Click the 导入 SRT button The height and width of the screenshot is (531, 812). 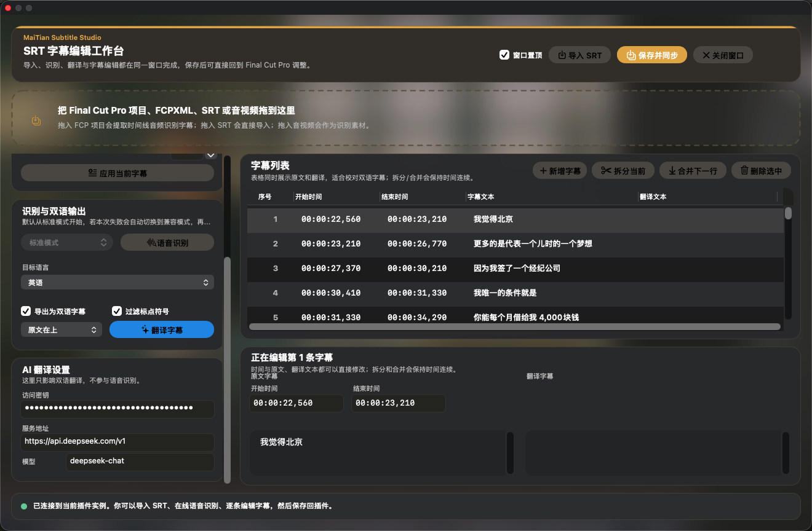[579, 55]
